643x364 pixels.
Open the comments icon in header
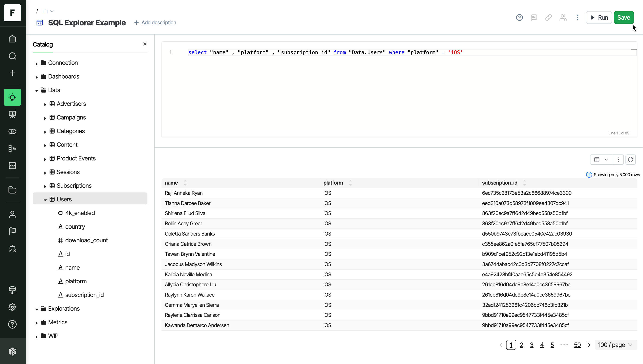[534, 17]
